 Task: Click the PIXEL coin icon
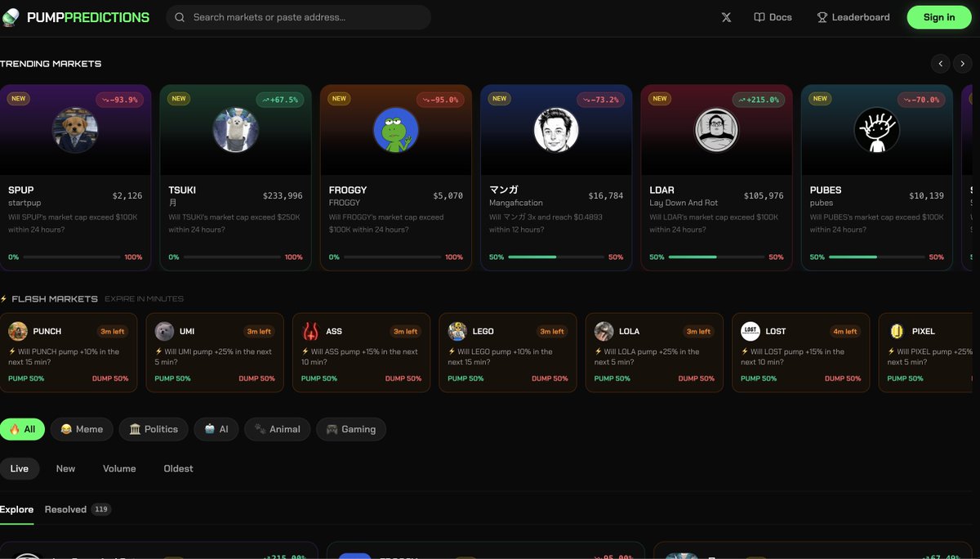point(898,331)
